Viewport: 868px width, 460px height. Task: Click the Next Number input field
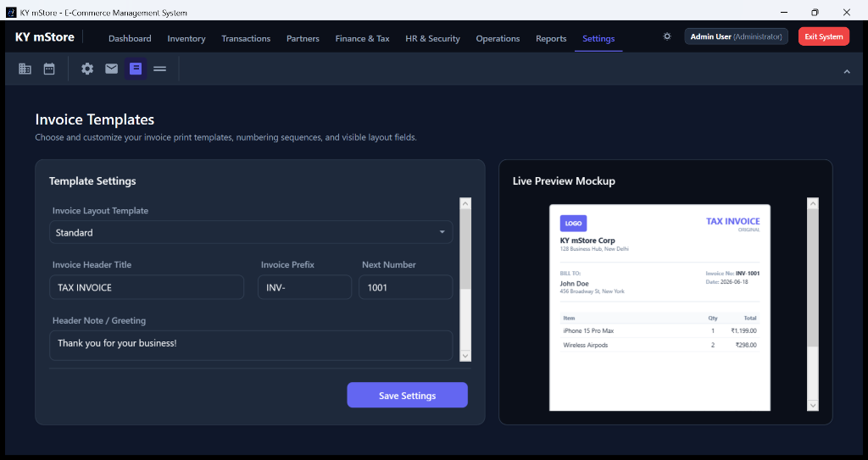click(406, 287)
